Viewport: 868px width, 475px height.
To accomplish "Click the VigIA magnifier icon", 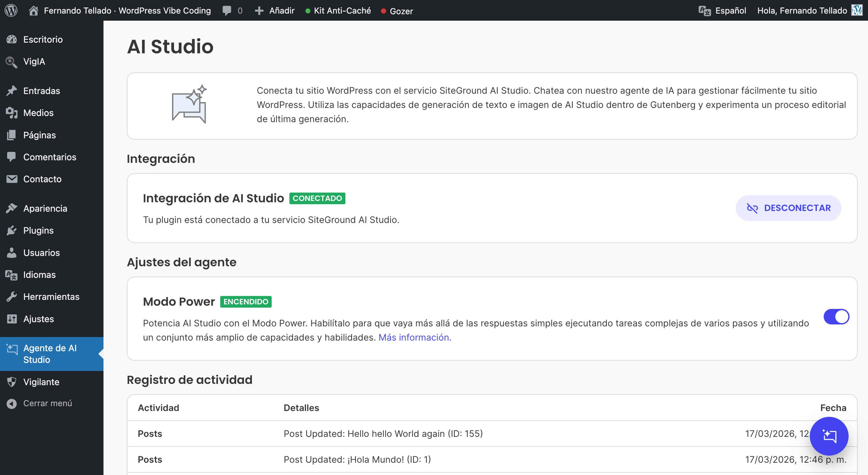I will [11, 62].
